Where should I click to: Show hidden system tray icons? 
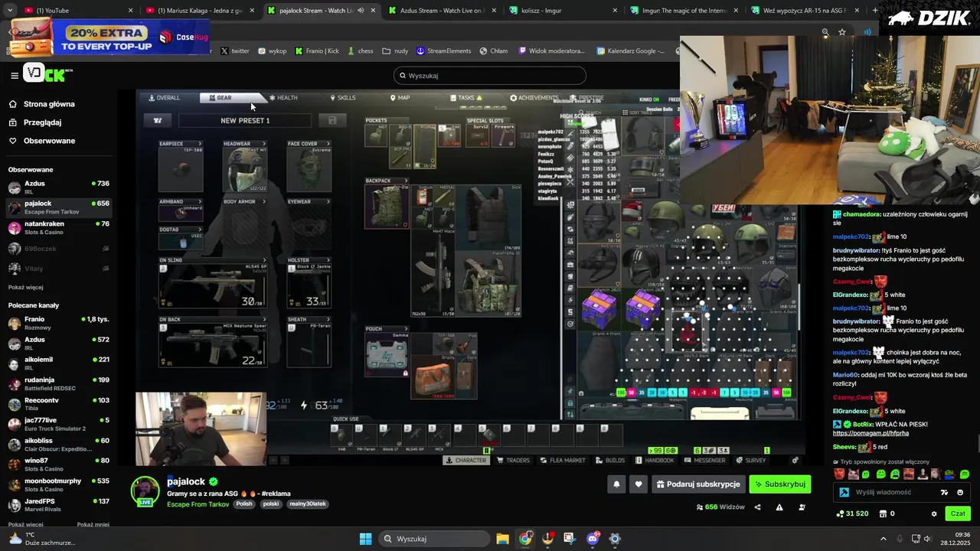coord(883,539)
